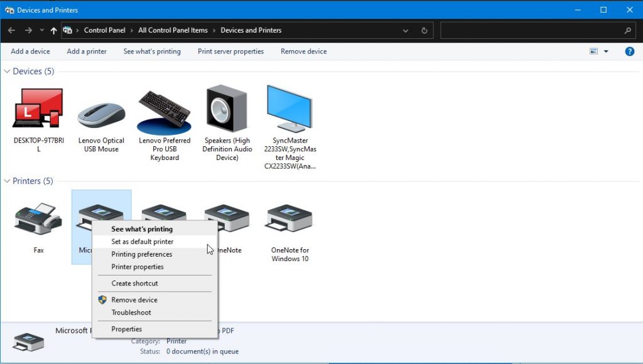This screenshot has height=364, width=643.
Task: Click Add a printer toolbar button
Action: coord(87,51)
